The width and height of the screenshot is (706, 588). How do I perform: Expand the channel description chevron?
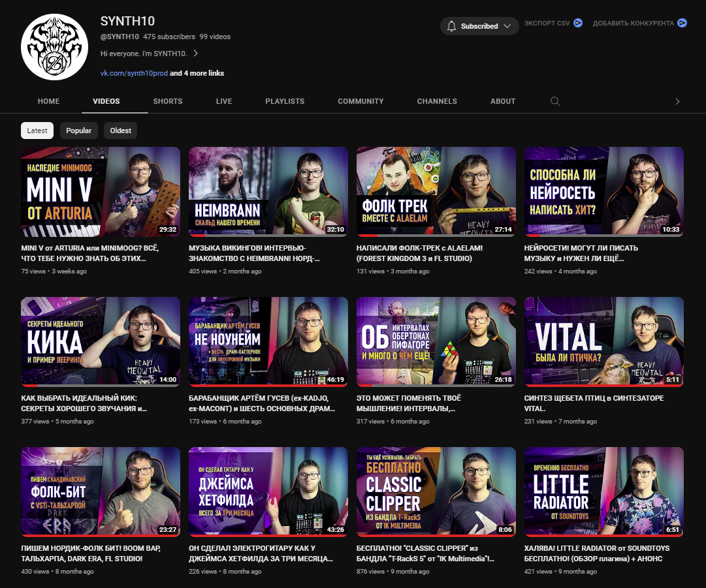(x=195, y=53)
